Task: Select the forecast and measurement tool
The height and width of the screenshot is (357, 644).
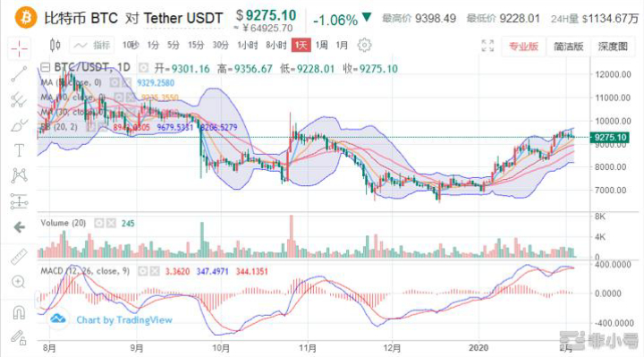Action: (x=19, y=201)
